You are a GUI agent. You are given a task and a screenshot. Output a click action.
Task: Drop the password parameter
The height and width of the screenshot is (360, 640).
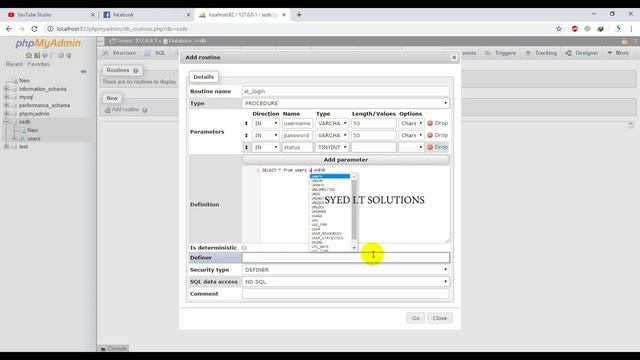coord(437,135)
